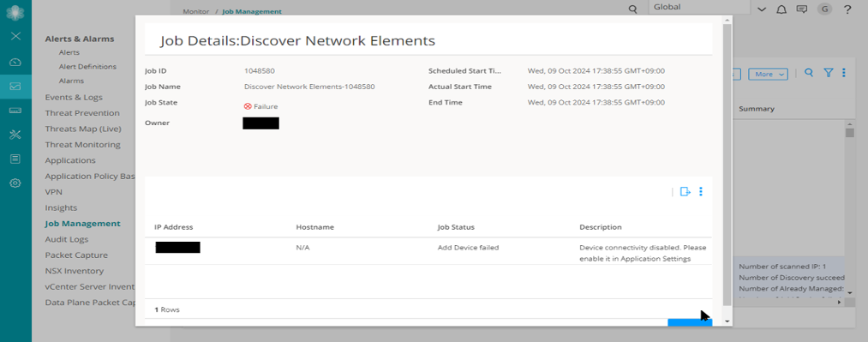Image resolution: width=868 pixels, height=342 pixels.
Task: Sort by the Description column header
Action: click(x=601, y=227)
